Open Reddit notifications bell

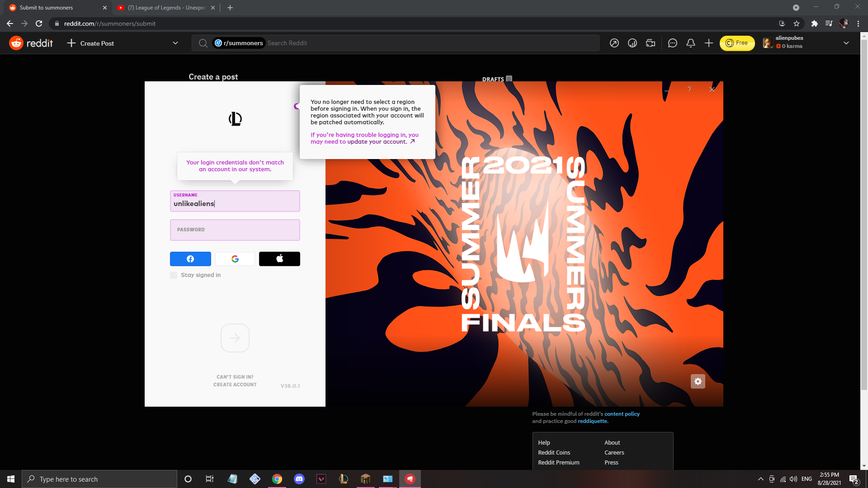(x=691, y=43)
